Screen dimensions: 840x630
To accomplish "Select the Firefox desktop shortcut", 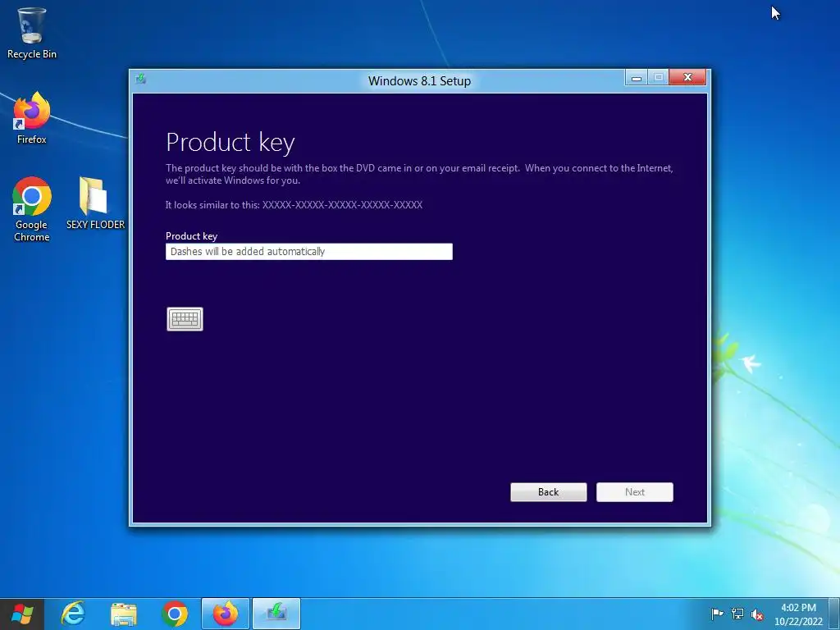I will click(32, 118).
